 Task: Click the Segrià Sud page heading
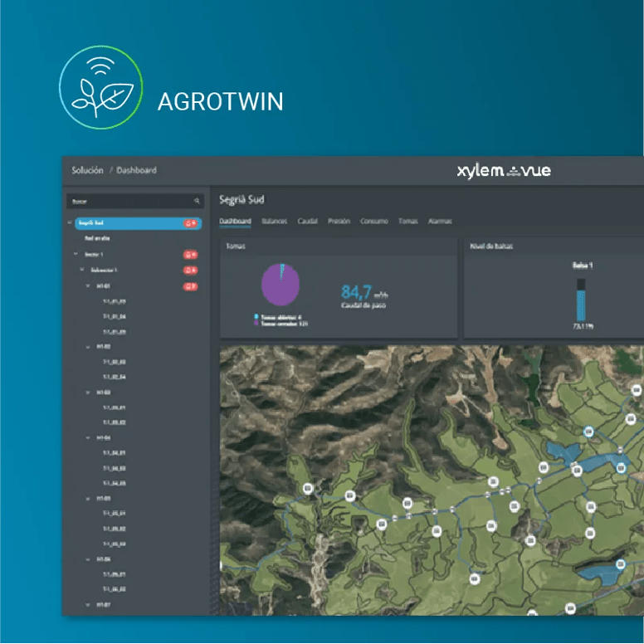pos(242,200)
